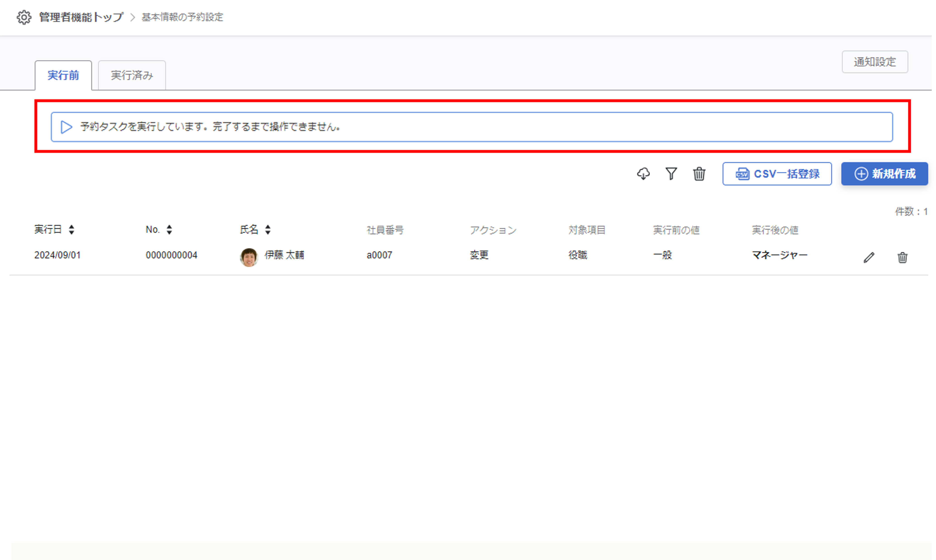
Task: Click employee number a0007
Action: click(x=380, y=255)
